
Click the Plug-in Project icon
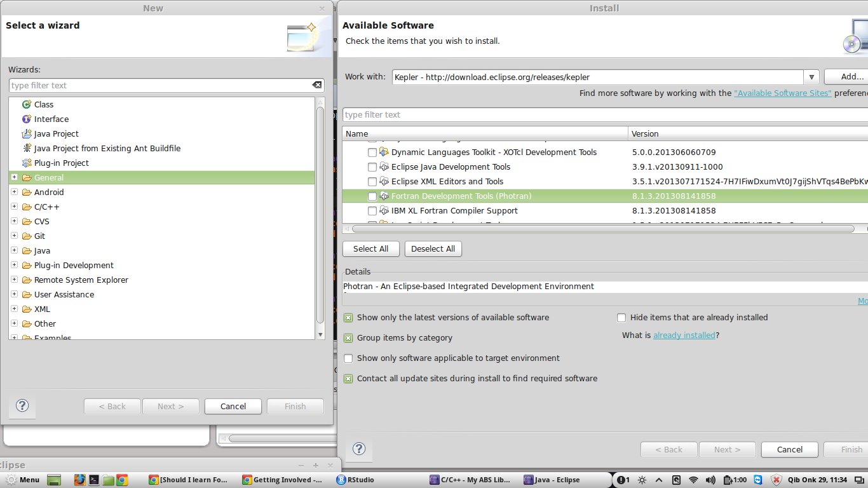pos(26,163)
